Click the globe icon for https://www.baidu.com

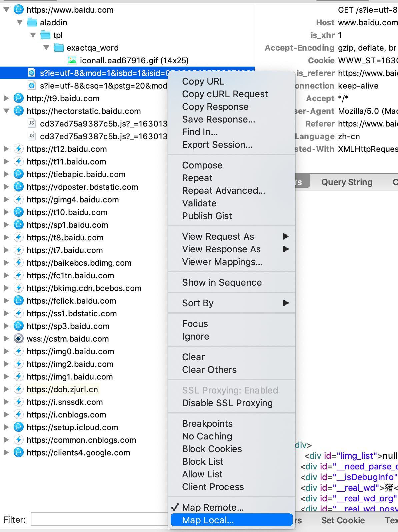tap(19, 10)
